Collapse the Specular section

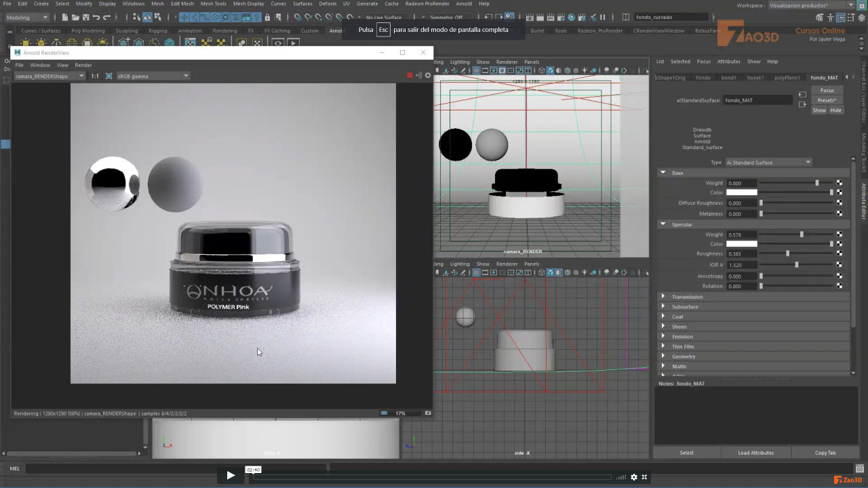coord(663,224)
